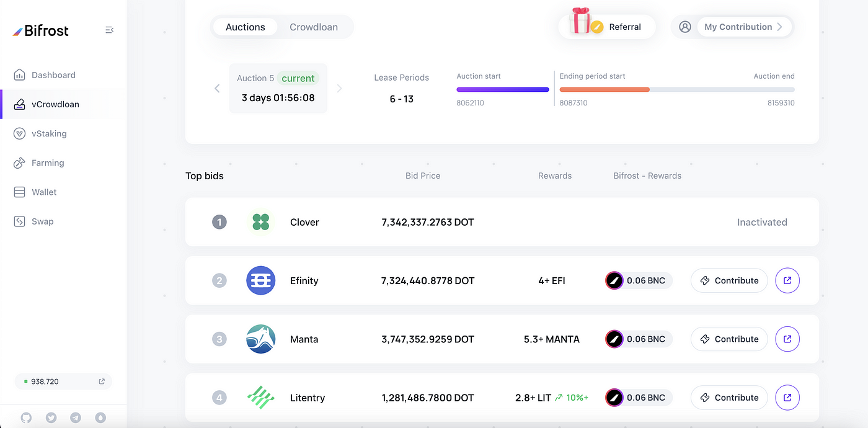Click Contribute for Manta

[729, 339]
